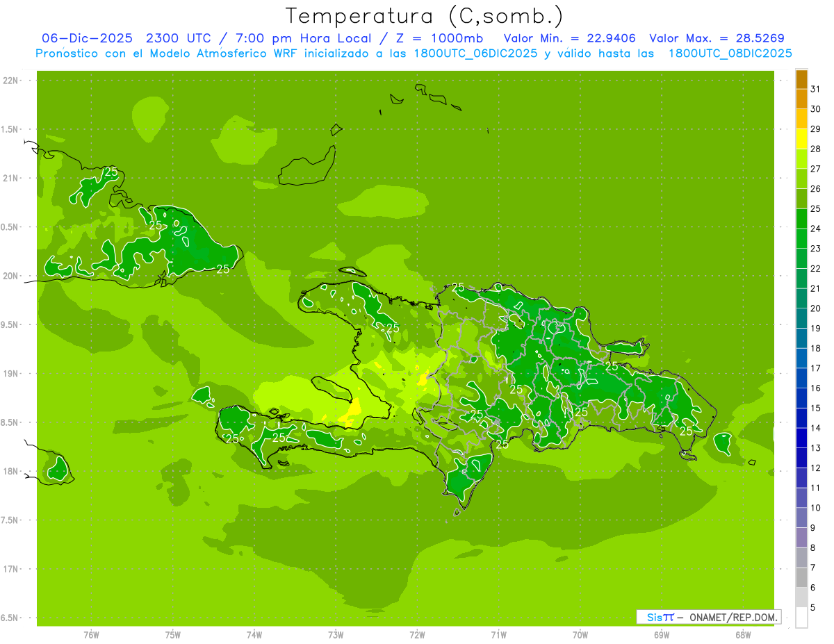
Task: Click the gray colorbar swatch between 6 and 7
Action: click(801, 577)
